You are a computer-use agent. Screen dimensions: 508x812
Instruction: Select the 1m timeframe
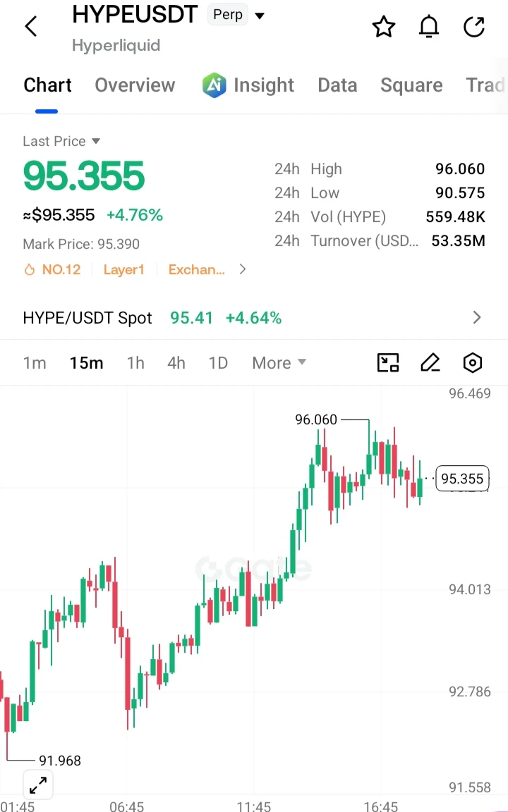34,362
